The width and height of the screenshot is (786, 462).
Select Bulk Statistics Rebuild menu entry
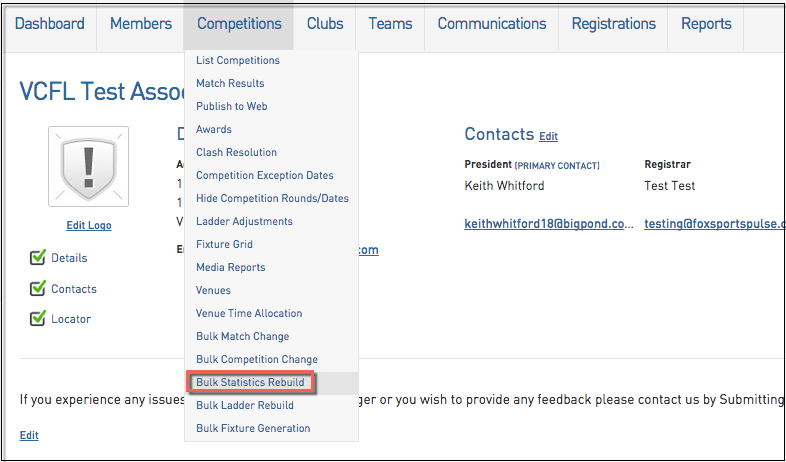pyautogui.click(x=250, y=382)
